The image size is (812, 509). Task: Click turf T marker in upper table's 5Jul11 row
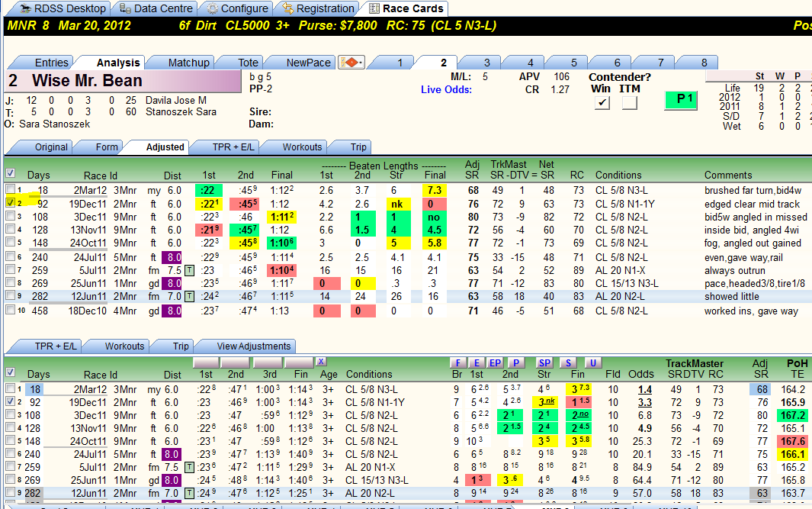point(190,270)
